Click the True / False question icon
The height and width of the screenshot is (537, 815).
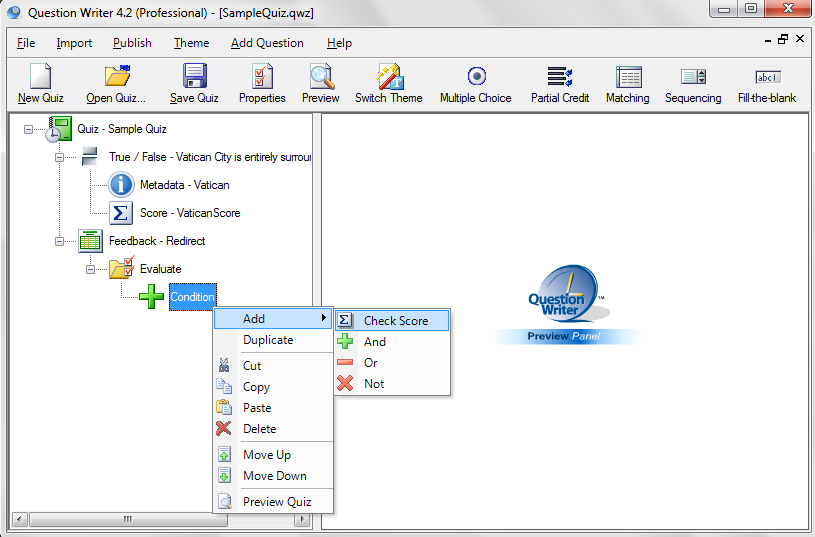point(90,156)
